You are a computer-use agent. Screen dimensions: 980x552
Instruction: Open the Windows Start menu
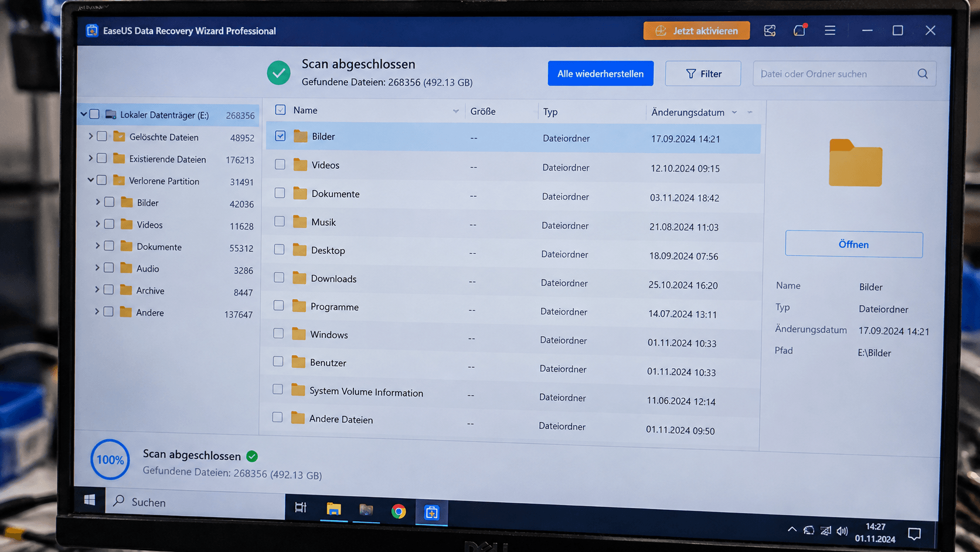click(90, 499)
